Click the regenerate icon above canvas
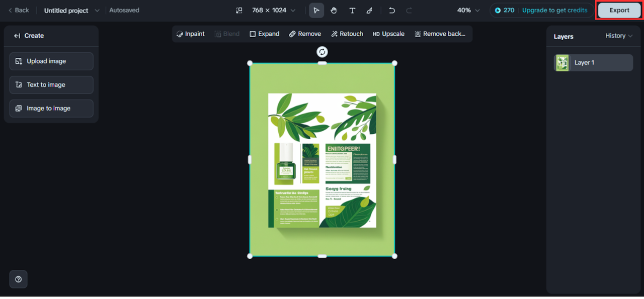Screen dimensions: 644x299 tap(322, 52)
